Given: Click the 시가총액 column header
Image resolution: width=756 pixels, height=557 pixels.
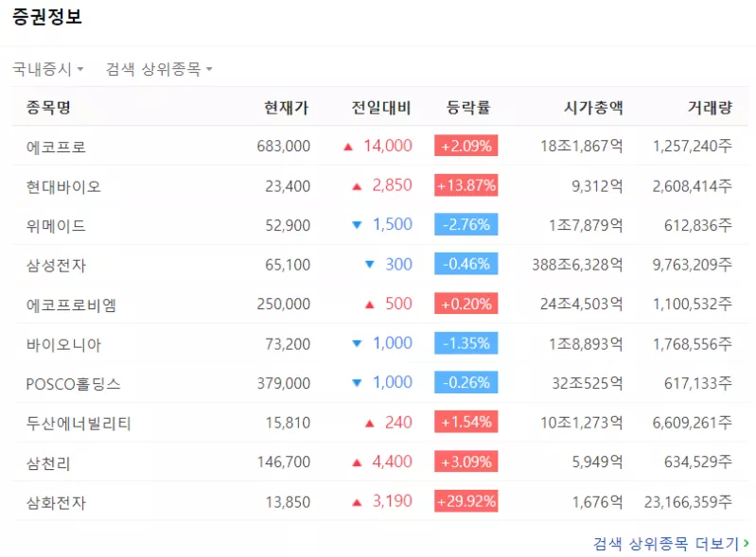Looking at the screenshot, I should click(x=593, y=107).
